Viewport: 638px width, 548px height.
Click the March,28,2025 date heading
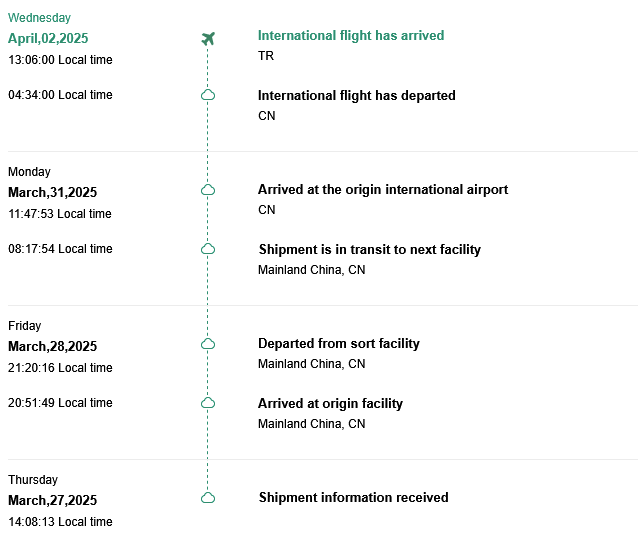coord(52,347)
